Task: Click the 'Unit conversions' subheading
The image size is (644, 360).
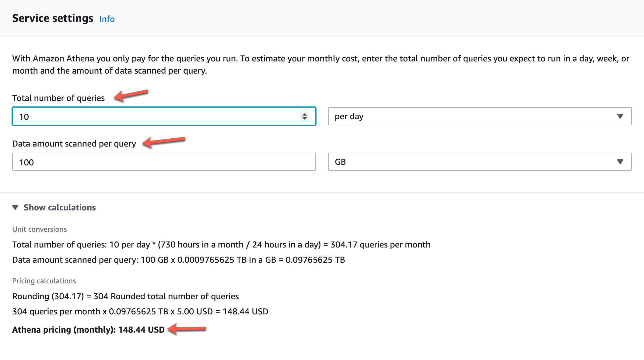Action: pos(40,229)
